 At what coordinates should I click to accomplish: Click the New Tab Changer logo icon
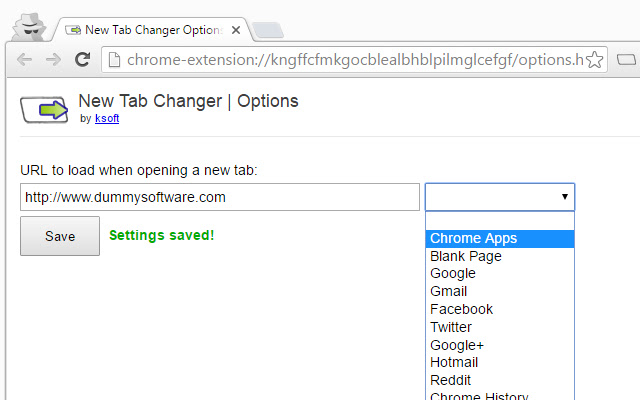click(x=44, y=109)
